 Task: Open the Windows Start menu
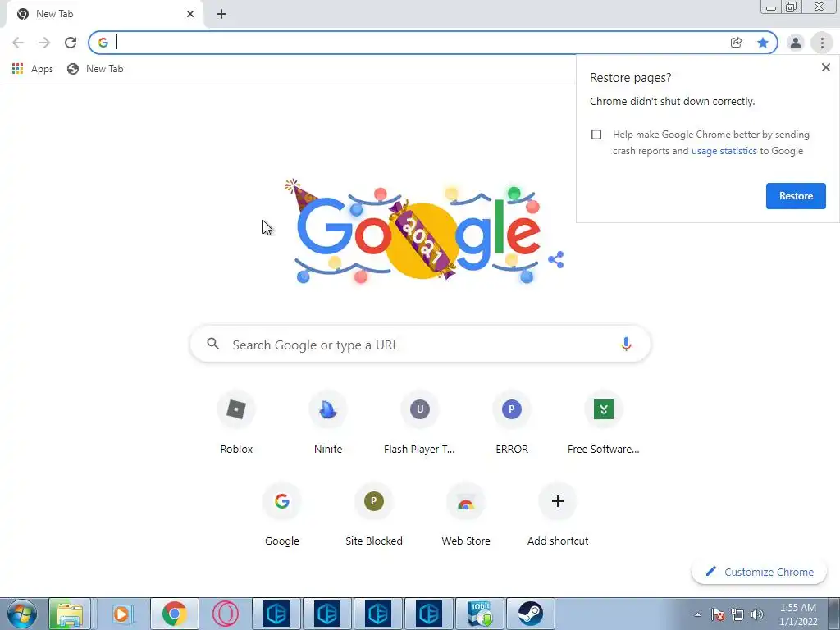(22, 614)
